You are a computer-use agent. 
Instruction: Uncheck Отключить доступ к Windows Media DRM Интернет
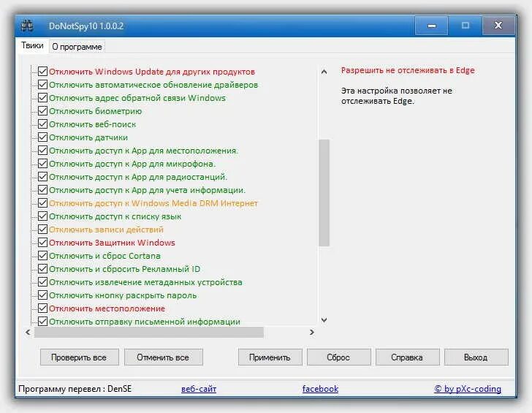coord(42,203)
